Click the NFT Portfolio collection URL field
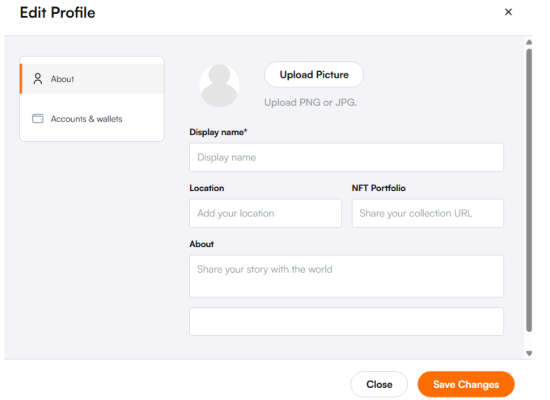The height and width of the screenshot is (400, 550). point(428,213)
